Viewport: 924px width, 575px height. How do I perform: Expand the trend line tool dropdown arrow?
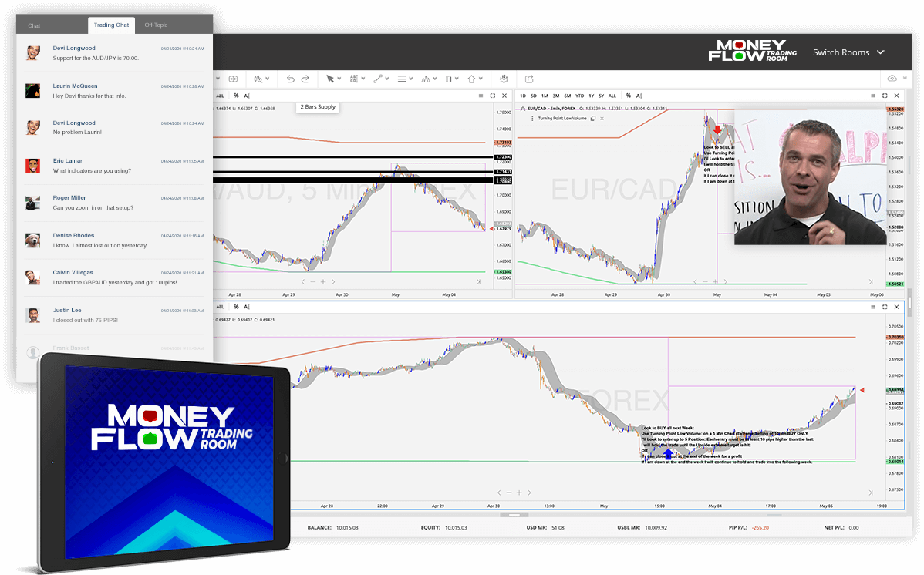(386, 79)
